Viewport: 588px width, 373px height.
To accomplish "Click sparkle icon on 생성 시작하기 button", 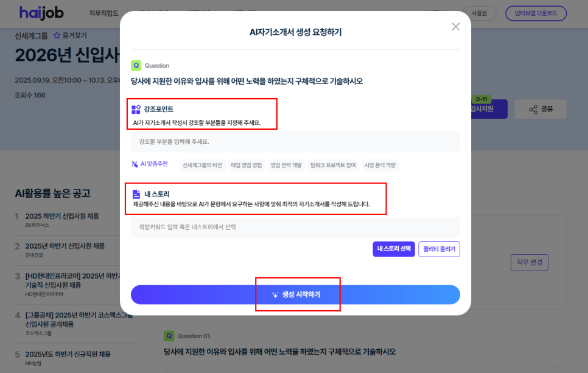I will point(275,295).
